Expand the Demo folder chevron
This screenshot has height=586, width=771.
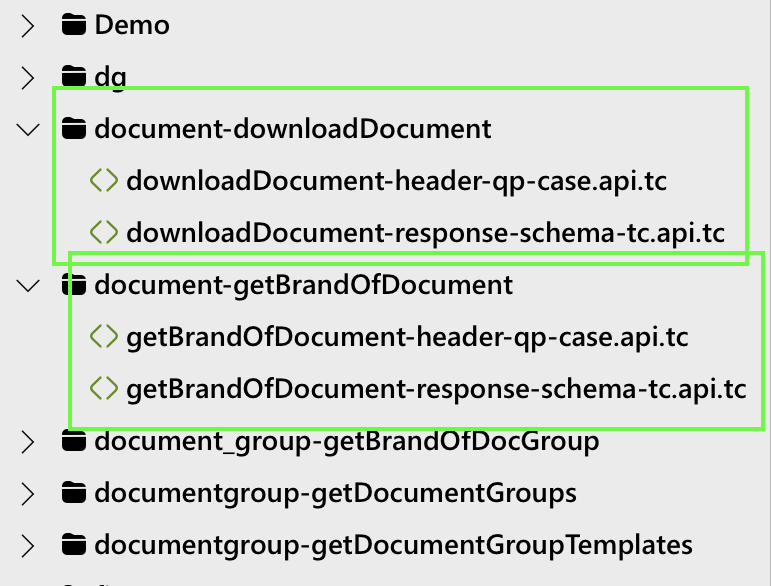coord(27,25)
